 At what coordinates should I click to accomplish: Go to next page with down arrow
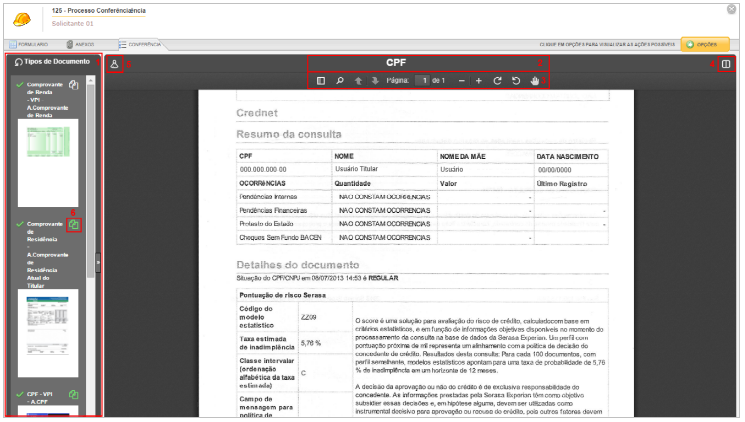click(x=375, y=81)
